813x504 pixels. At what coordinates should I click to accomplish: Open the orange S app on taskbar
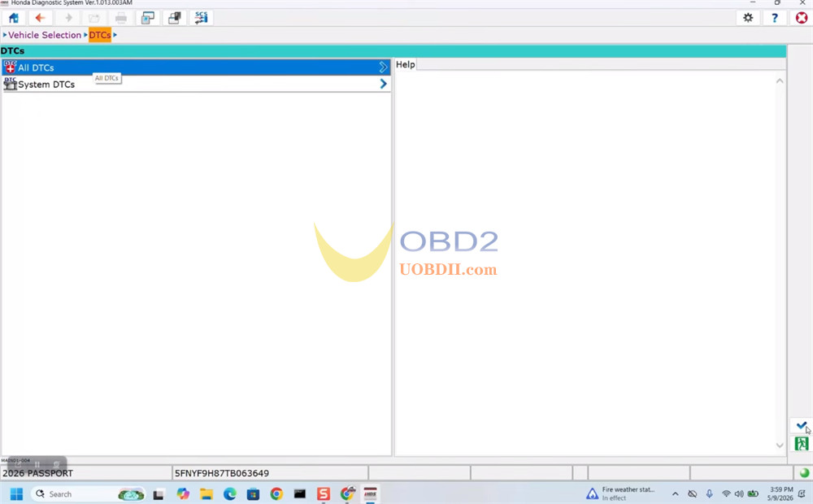pos(324,494)
